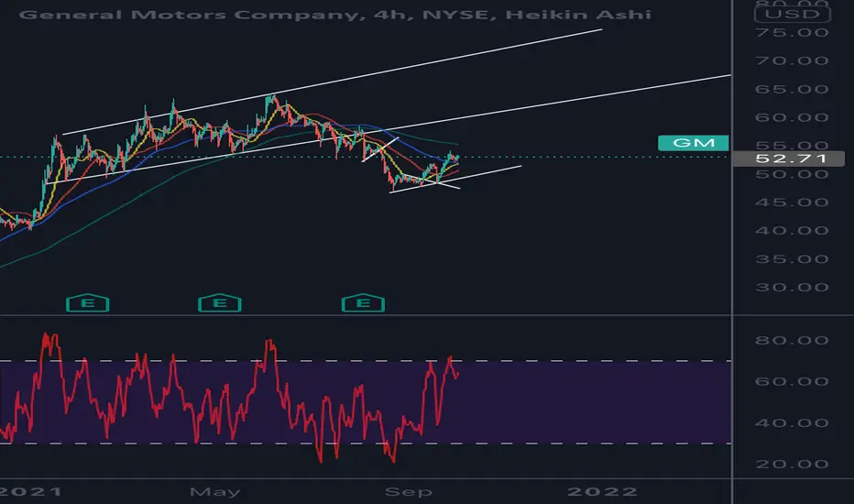Click the General Motors Company chart title
Image resolution: width=854 pixels, height=504 pixels.
pyautogui.click(x=335, y=14)
